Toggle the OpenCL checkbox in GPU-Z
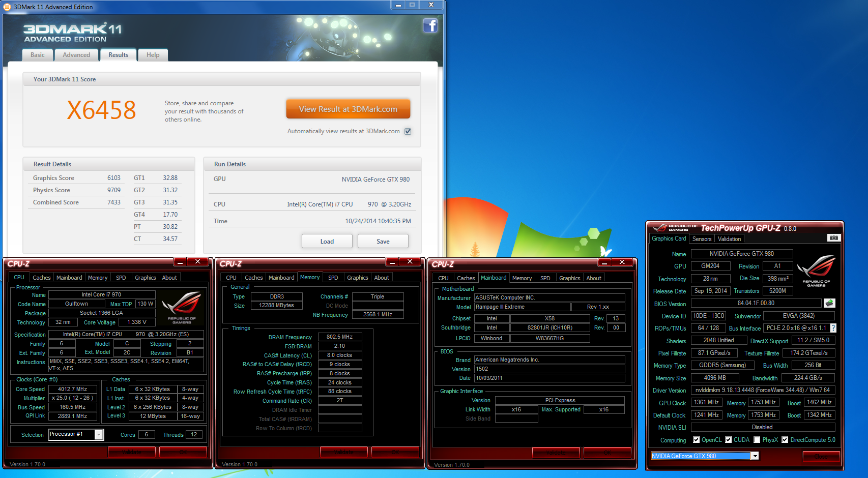The image size is (868, 478). click(696, 440)
